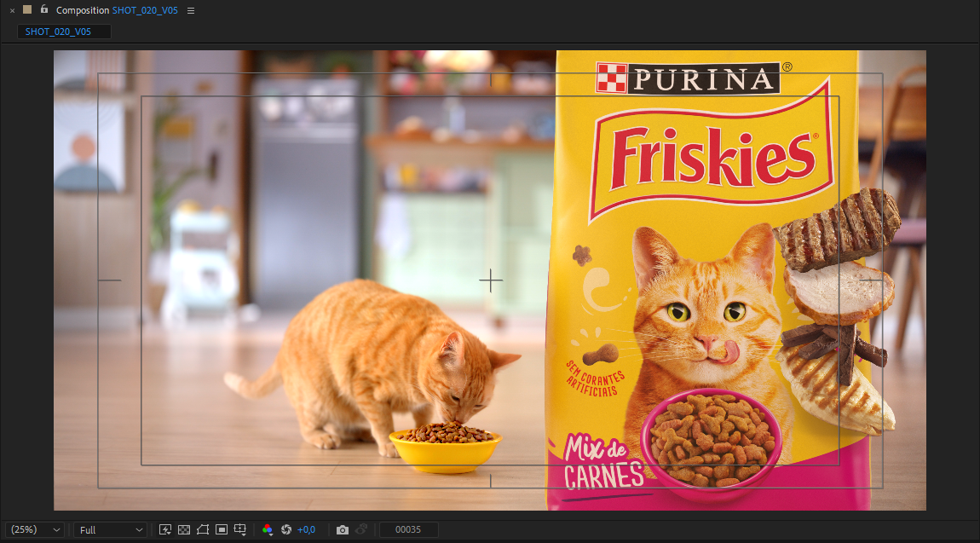This screenshot has height=543, width=980.
Task: Open the (25%) magnification dropdown
Action: [35, 530]
